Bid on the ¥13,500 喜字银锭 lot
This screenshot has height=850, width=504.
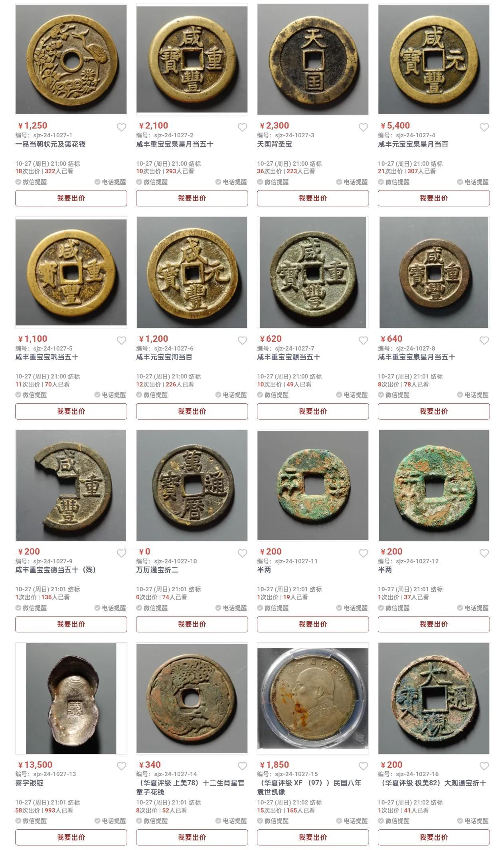71,837
